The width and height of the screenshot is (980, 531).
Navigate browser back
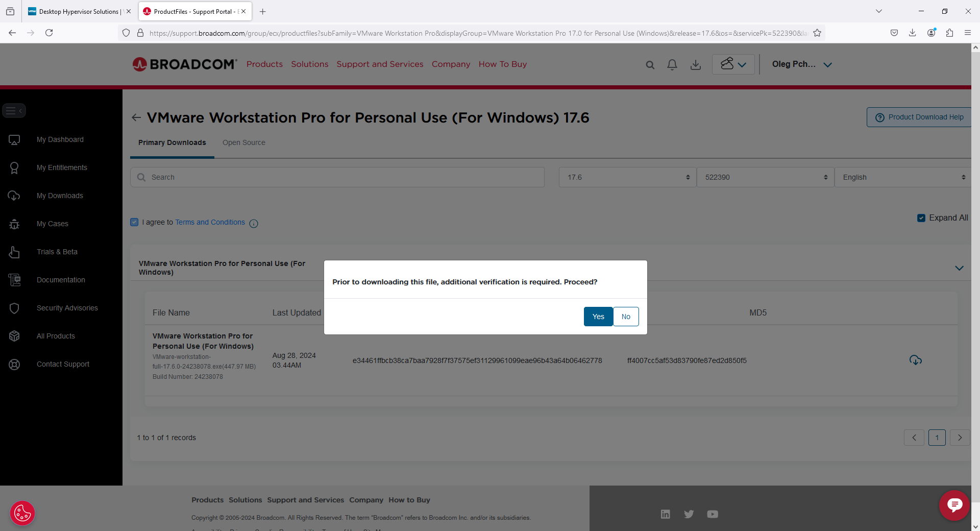point(12,33)
